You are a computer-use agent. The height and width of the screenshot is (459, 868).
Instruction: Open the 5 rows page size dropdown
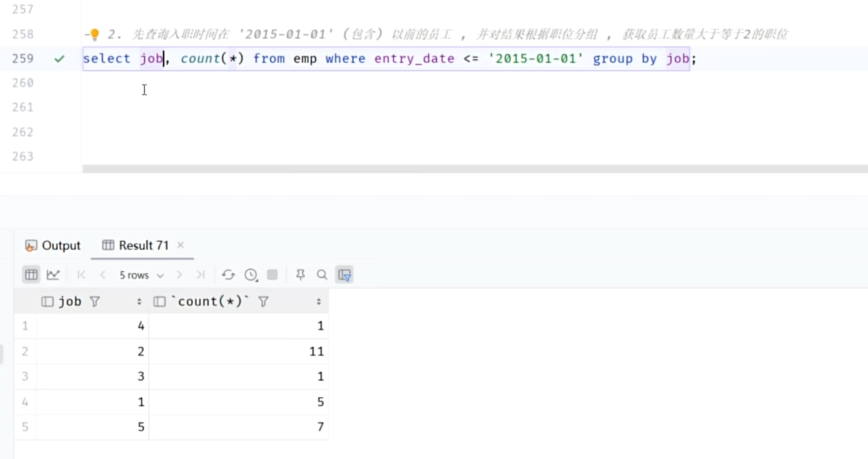point(141,275)
